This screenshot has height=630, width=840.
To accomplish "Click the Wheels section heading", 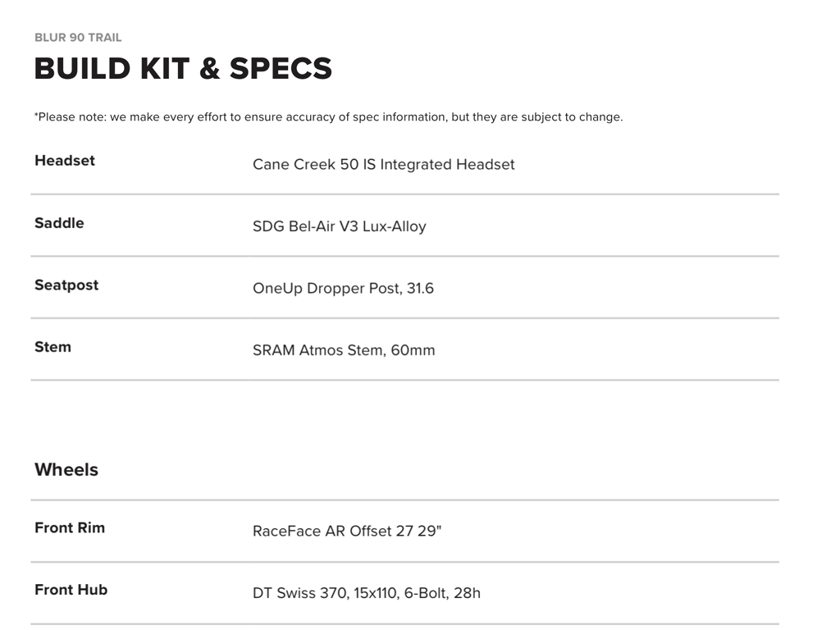I will click(66, 470).
